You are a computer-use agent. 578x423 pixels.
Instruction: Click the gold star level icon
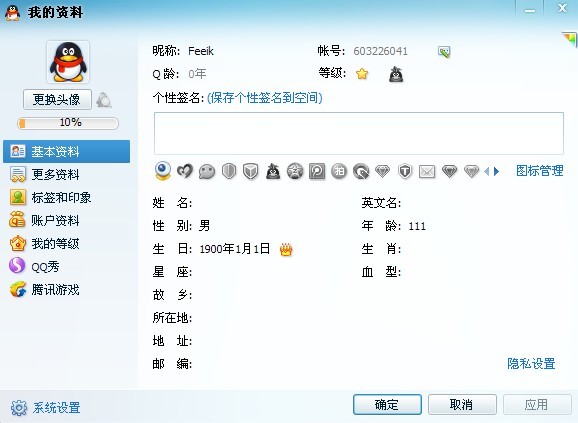pyautogui.click(x=362, y=74)
